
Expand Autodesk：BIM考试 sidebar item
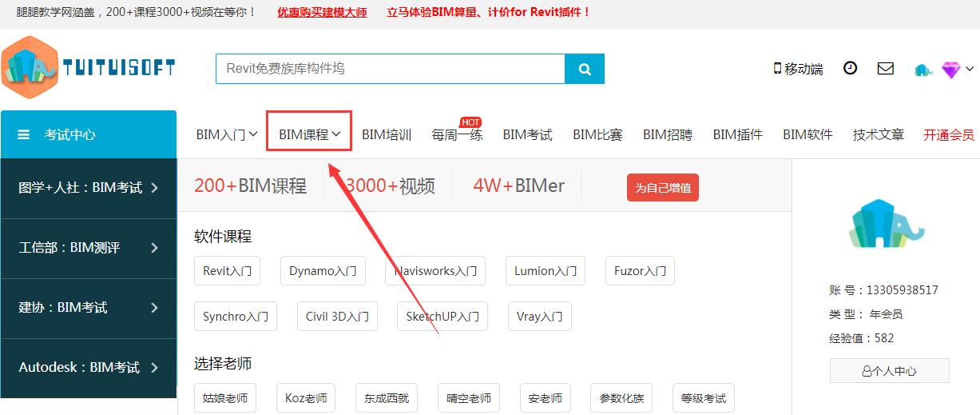[x=89, y=368]
